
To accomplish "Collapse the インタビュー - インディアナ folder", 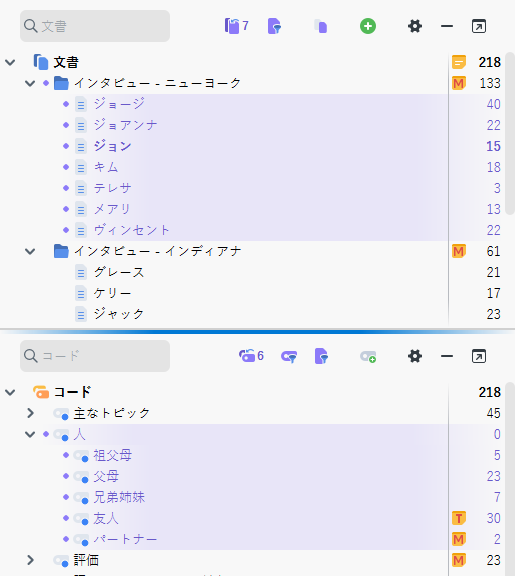I will [30, 251].
